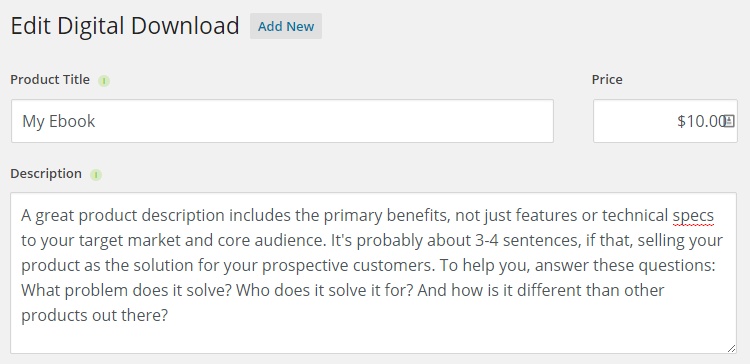Click the Edit Digital Download heading

tap(125, 26)
